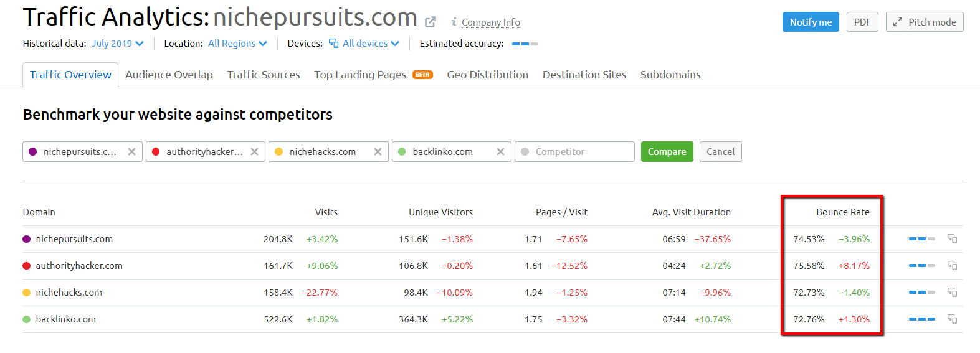Click the Cancel button
The width and height of the screenshot is (980, 353).
(720, 151)
